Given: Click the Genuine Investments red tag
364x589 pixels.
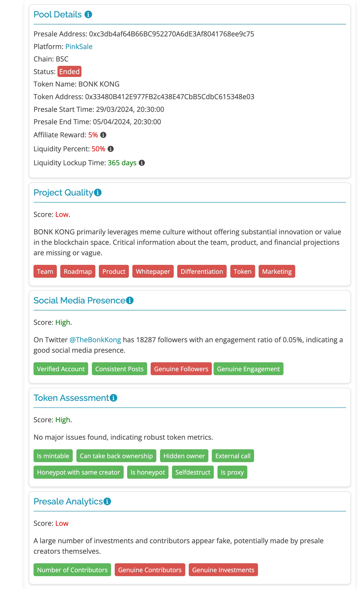Looking at the screenshot, I should pyautogui.click(x=223, y=570).
